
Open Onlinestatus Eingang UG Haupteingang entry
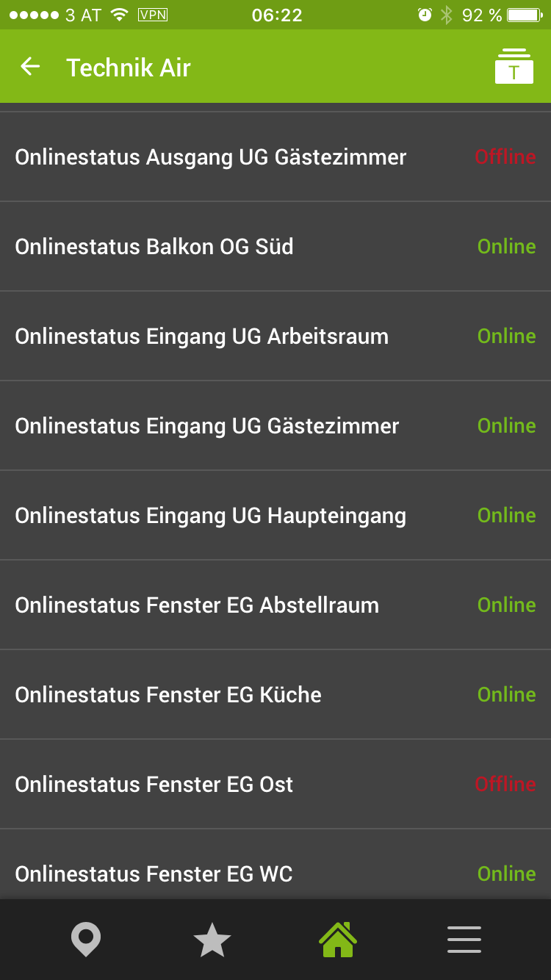coord(211,516)
